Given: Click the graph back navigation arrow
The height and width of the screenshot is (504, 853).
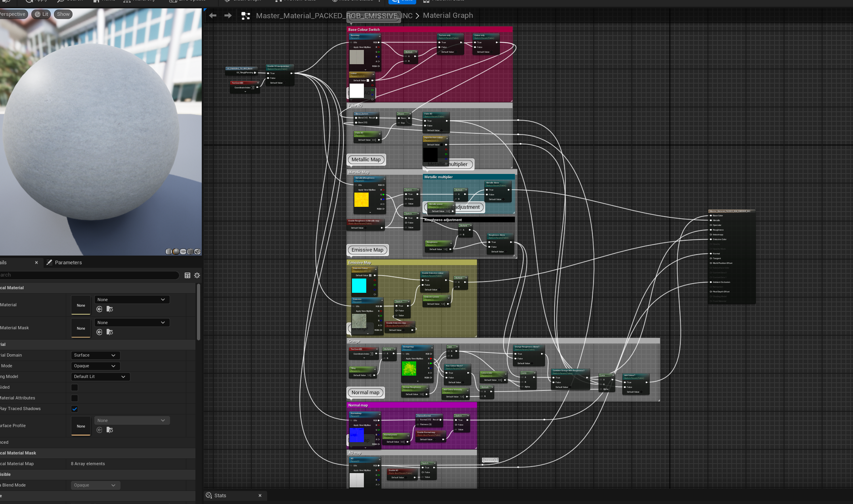Looking at the screenshot, I should [213, 15].
